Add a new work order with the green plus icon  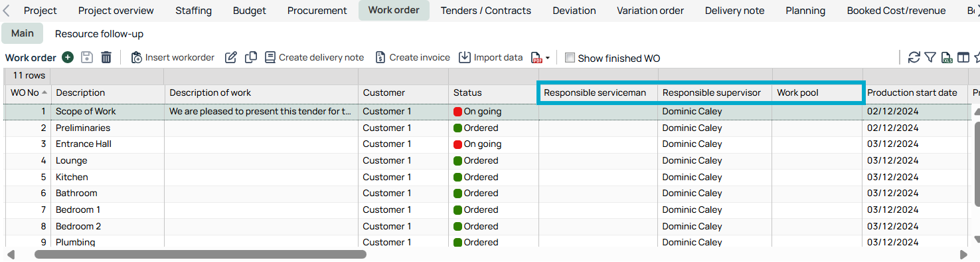click(x=68, y=58)
